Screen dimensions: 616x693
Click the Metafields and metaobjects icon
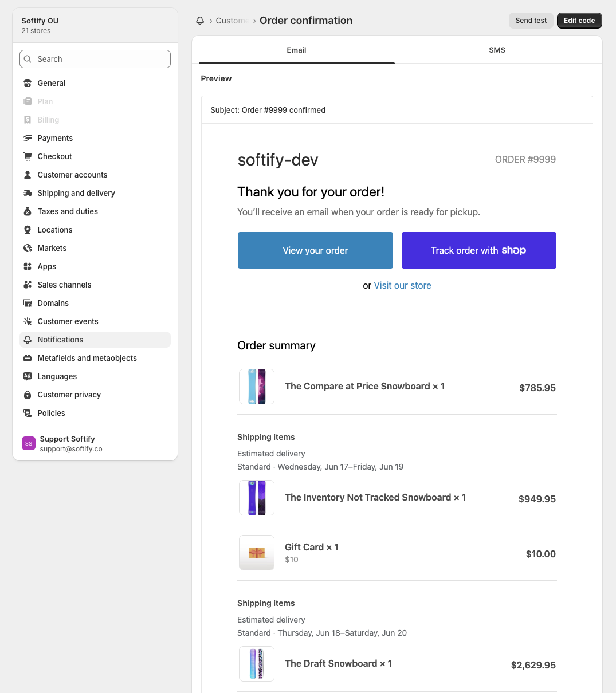click(x=28, y=358)
